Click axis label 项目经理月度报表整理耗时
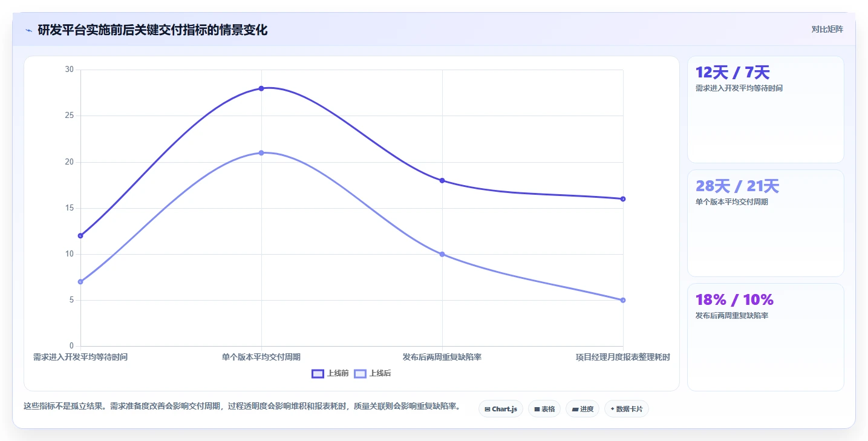Screen dimensions: 868x441 [623, 357]
